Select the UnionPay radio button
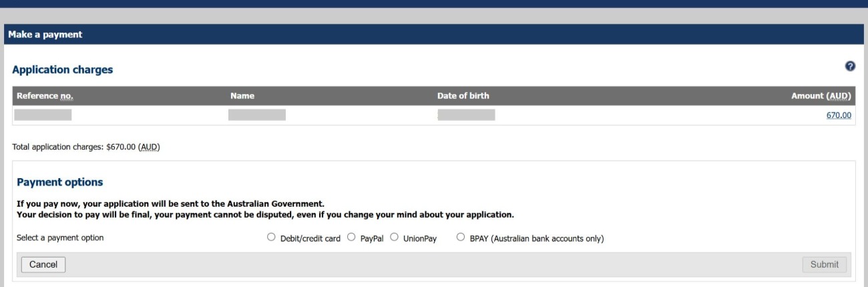 pos(394,237)
